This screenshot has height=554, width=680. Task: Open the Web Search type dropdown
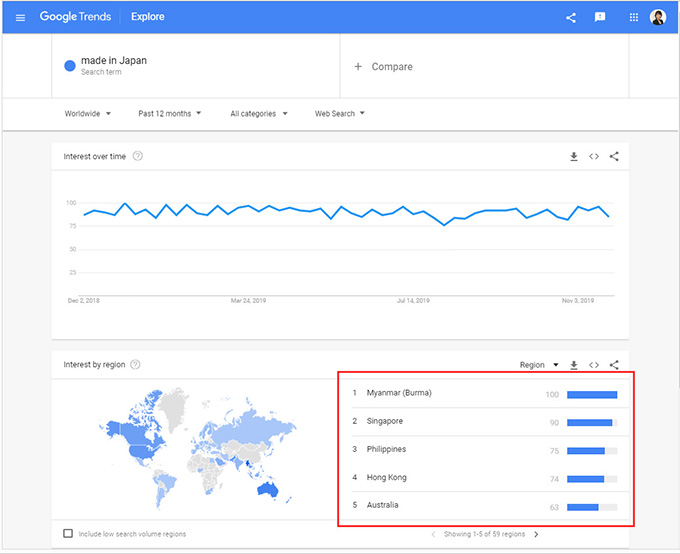tap(340, 114)
